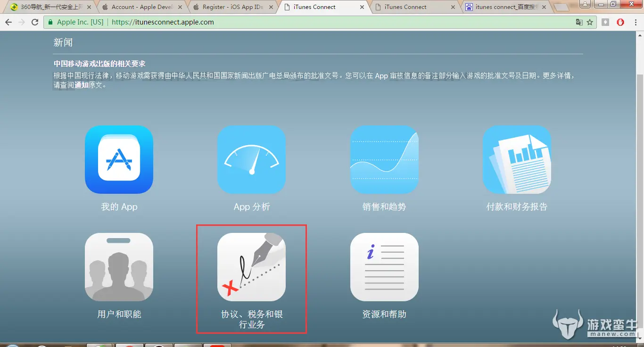
Task: Click the 销售和趋势 label
Action: [x=384, y=207]
